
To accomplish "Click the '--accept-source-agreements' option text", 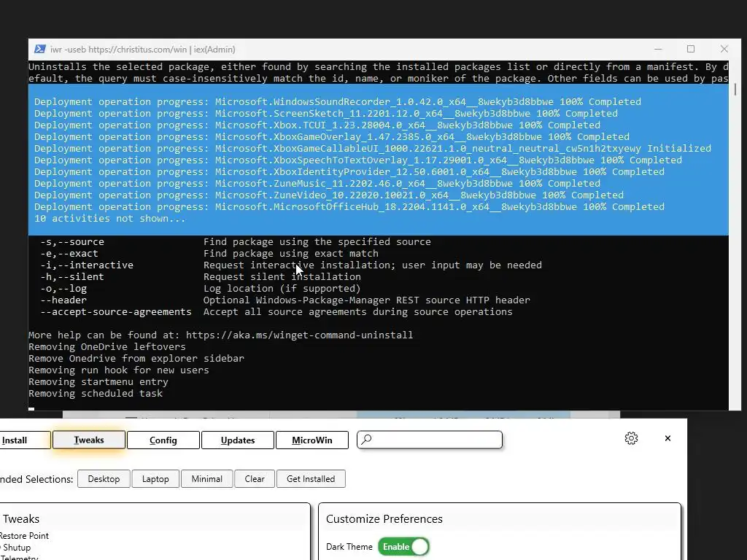I will [116, 312].
